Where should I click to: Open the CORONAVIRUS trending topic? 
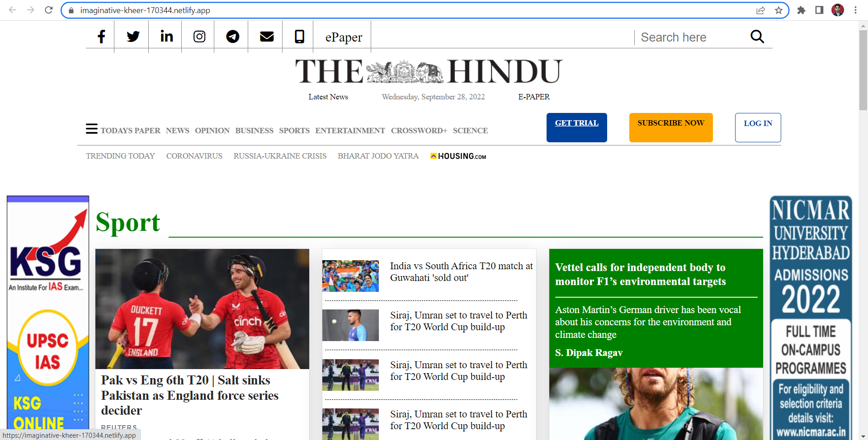click(x=194, y=156)
